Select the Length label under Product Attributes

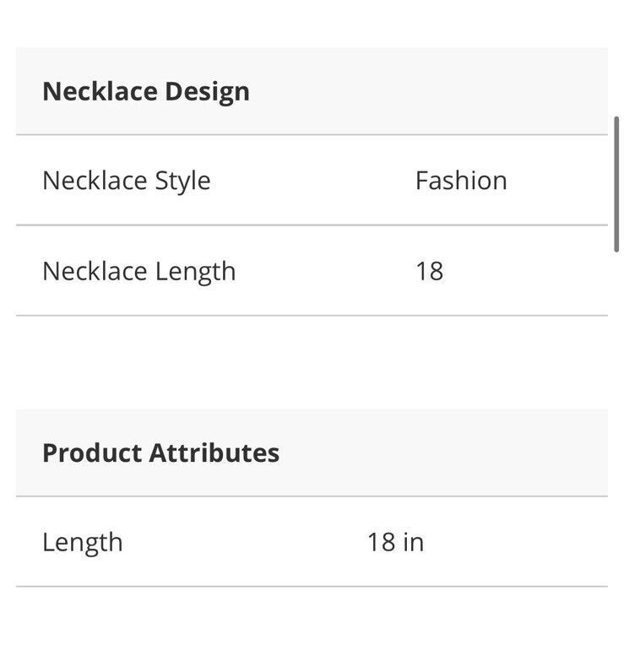point(82,542)
